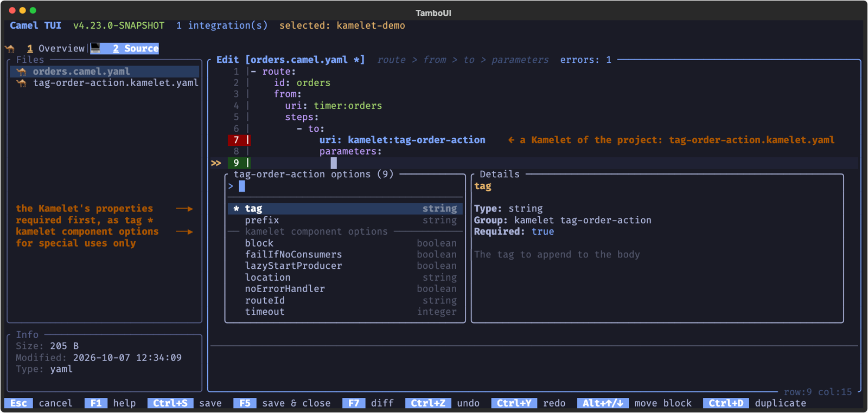Click the 'from' breadcrumb segment
This screenshot has width=868, height=413.
[435, 60]
